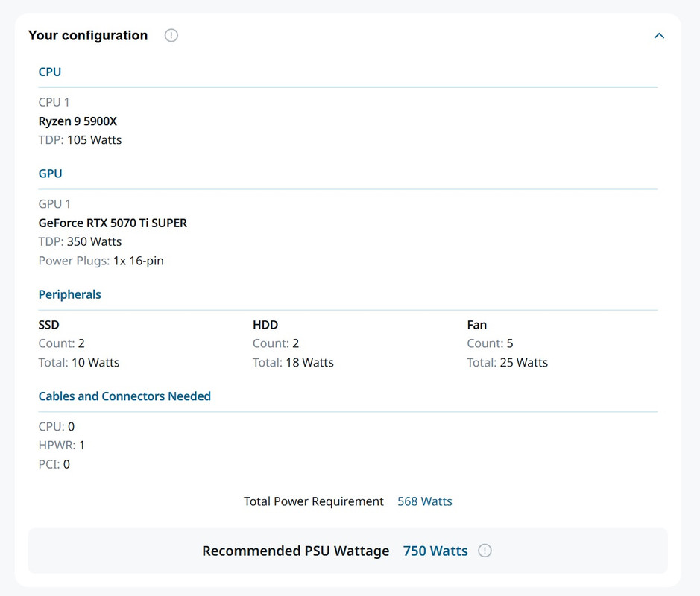Select the Ryzen 9 5900X text
Image resolution: width=700 pixels, height=596 pixels.
pos(78,121)
